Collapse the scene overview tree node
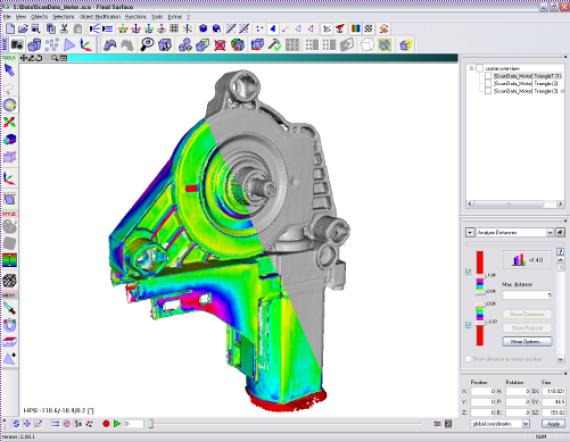The image size is (570, 442). pyautogui.click(x=471, y=68)
